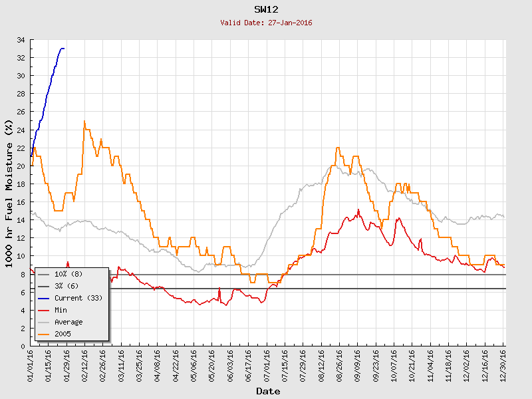Viewport: 532px width, 399px height.
Task: Click the light gray Average swatch in legend
Action: point(43,322)
